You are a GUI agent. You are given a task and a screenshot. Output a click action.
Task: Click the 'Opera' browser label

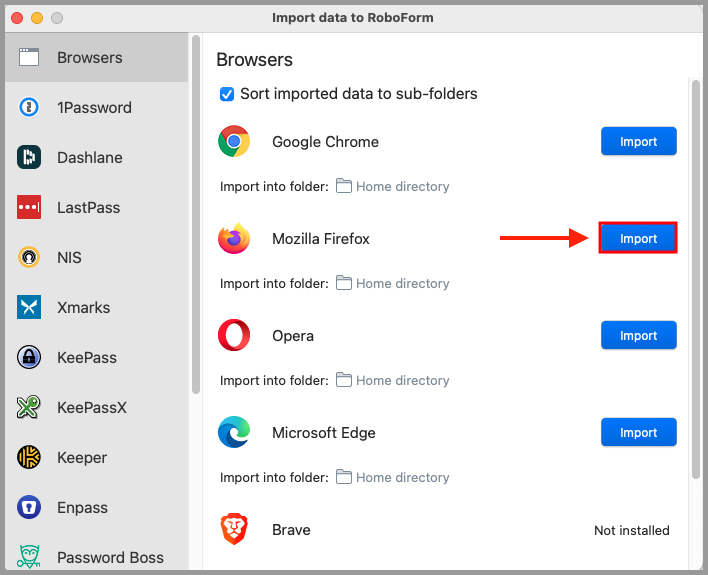click(293, 336)
